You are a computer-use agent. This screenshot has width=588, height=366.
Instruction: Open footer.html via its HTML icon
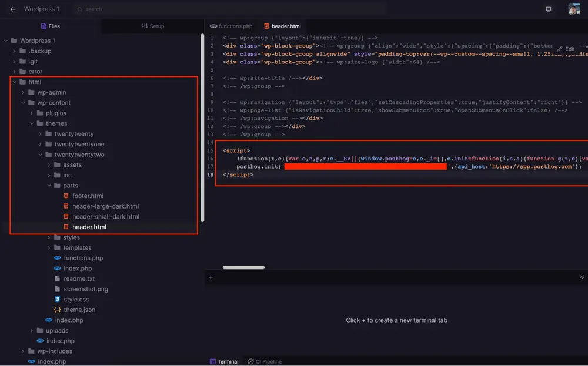coord(66,196)
